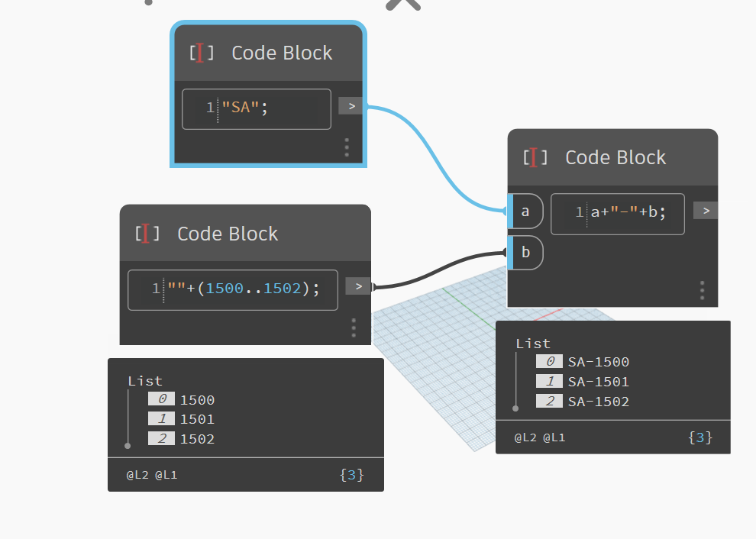Open the ellipsis menu on the right Code Block
The height and width of the screenshot is (539, 756).
pos(702,290)
